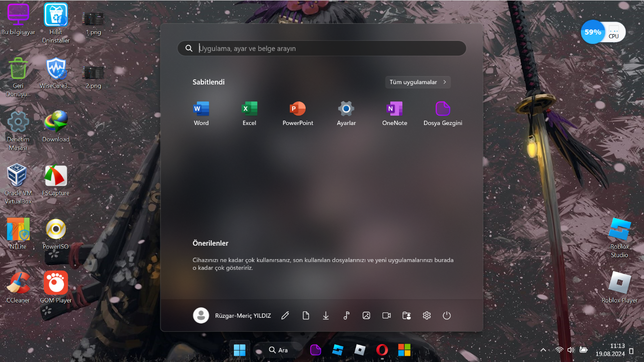This screenshot has height=362, width=644.
Task: Open Roblox Player from the taskbar
Action: (x=360, y=350)
